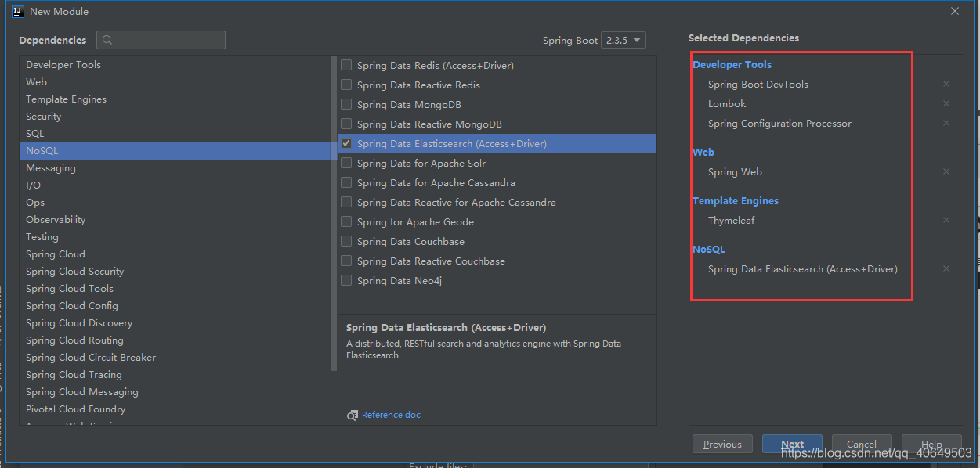Screen dimensions: 980x468
Task: Remove Spring Data Elasticsearch from selected dependencies
Action: (946, 268)
